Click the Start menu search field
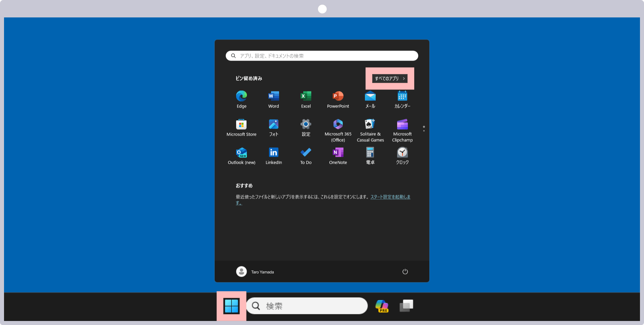Screen dimensions: 644x325 pyautogui.click(x=322, y=56)
